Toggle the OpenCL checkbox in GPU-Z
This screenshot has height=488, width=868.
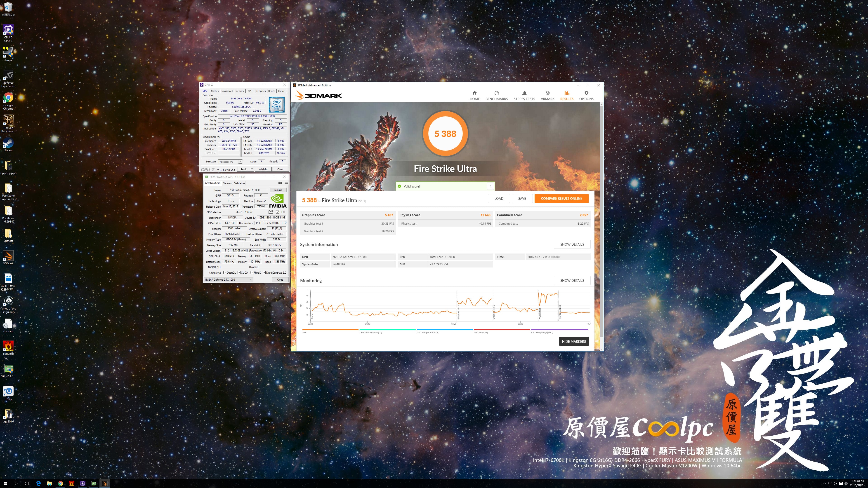[225, 272]
